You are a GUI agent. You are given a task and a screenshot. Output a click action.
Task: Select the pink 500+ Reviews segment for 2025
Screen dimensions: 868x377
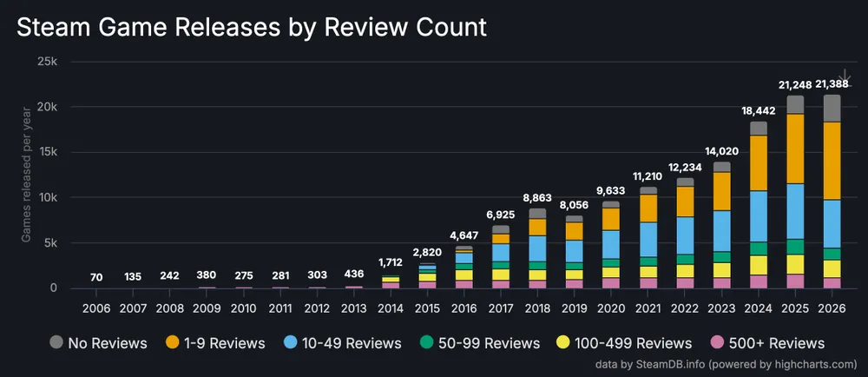click(795, 281)
